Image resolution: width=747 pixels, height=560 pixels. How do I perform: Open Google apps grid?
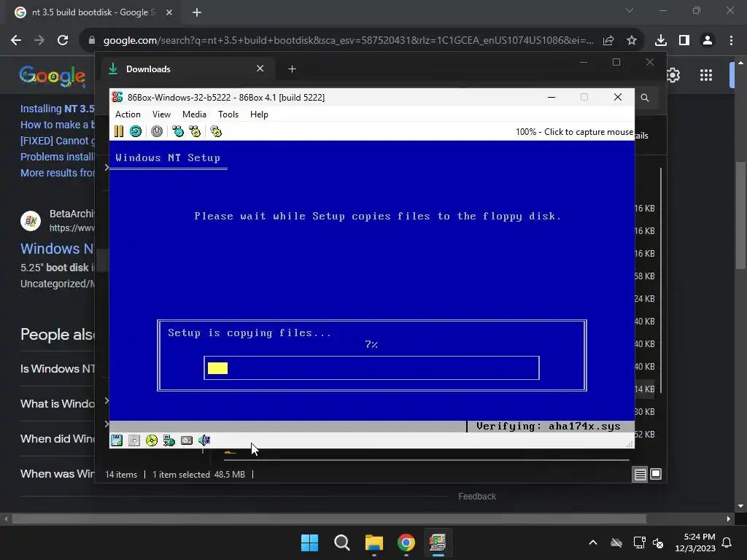tap(706, 75)
